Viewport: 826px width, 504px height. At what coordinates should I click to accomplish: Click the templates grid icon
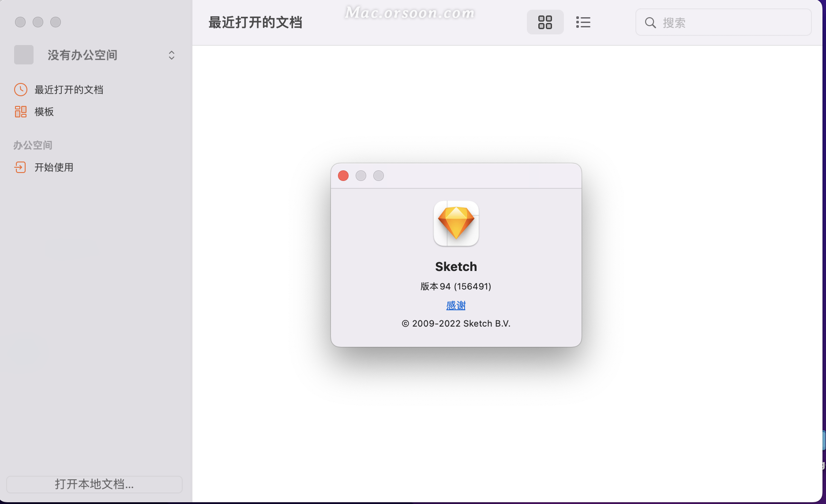click(x=21, y=112)
